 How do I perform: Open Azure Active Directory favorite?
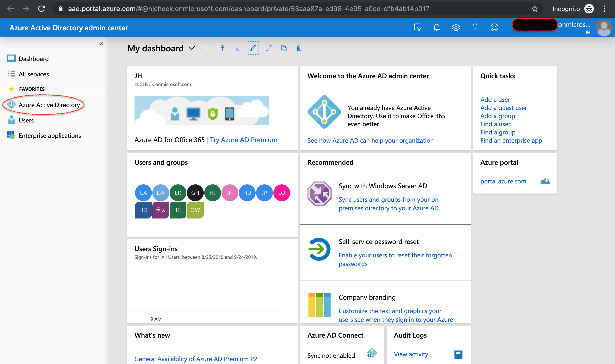point(49,105)
